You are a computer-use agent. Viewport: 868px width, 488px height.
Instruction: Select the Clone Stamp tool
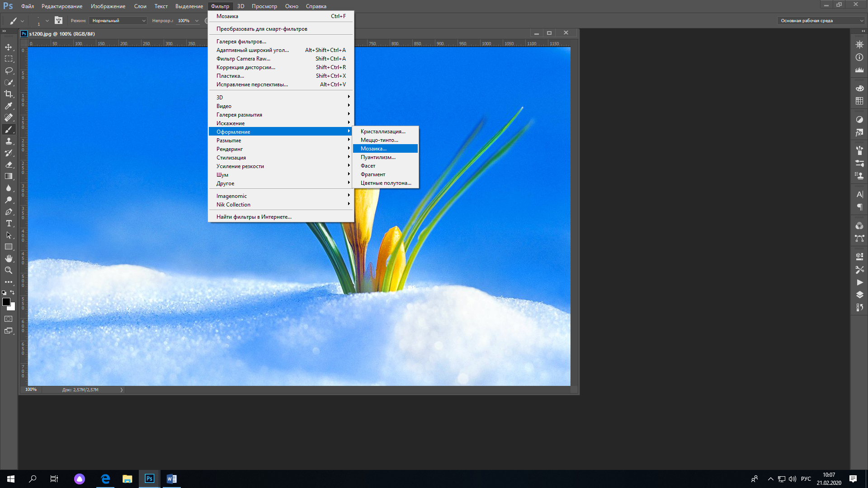[9, 141]
